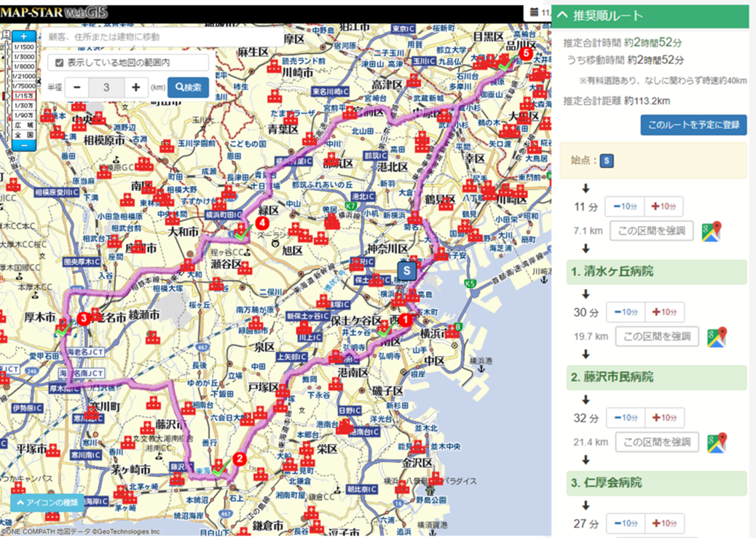Image resolution: width=756 pixels, height=538 pixels.
Task: Select the 1/30万 map scale
Action: coord(23,106)
